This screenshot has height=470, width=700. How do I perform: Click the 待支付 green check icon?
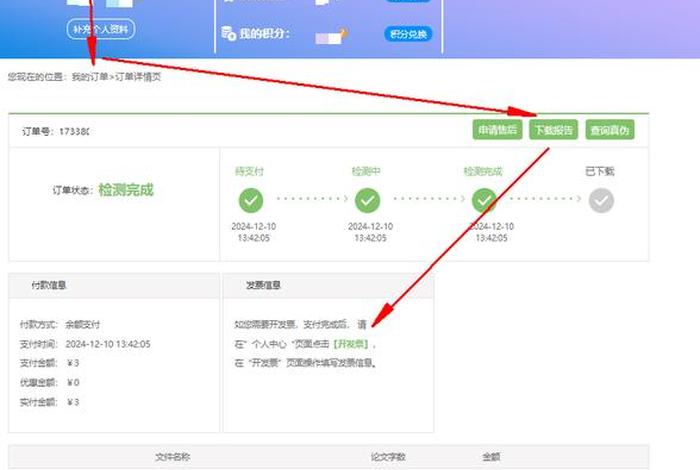point(251,200)
